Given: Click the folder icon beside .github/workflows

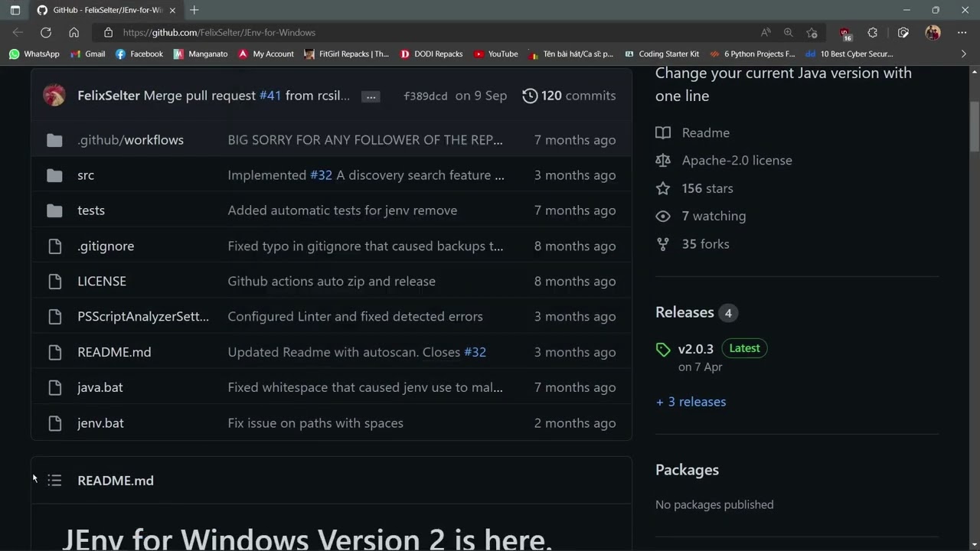Looking at the screenshot, I should pyautogui.click(x=54, y=140).
